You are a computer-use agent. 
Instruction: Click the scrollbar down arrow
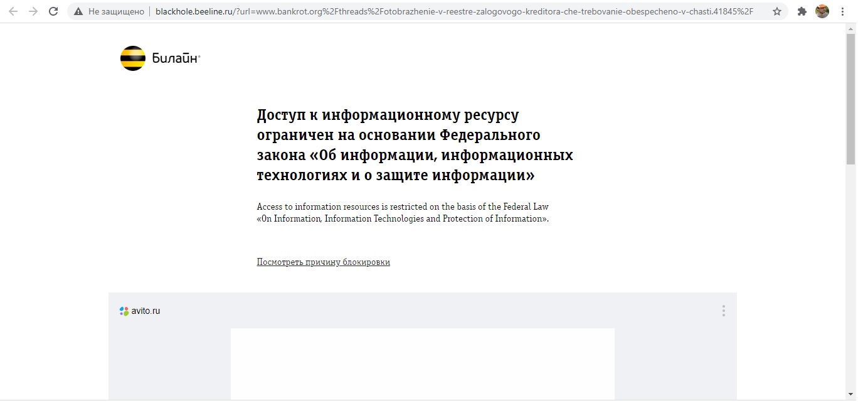pos(850,394)
